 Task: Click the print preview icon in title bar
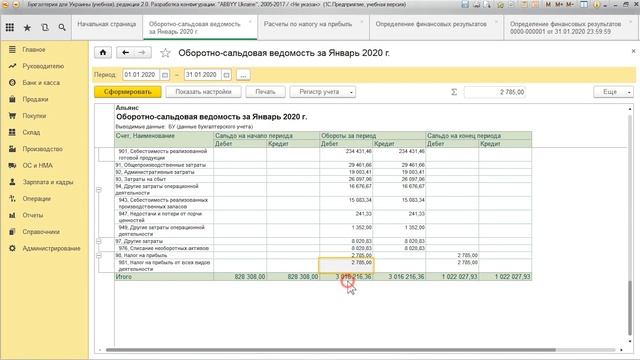[x=487, y=4]
